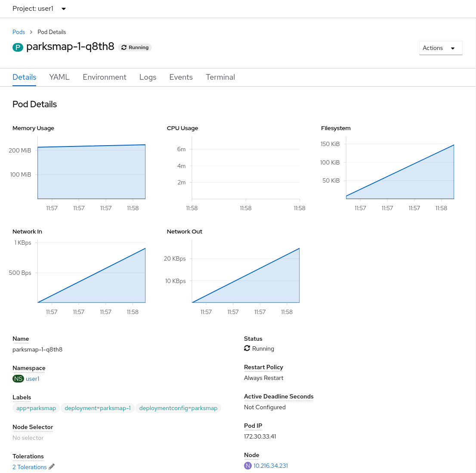Click the sync icon beside Status Running

click(x=247, y=348)
